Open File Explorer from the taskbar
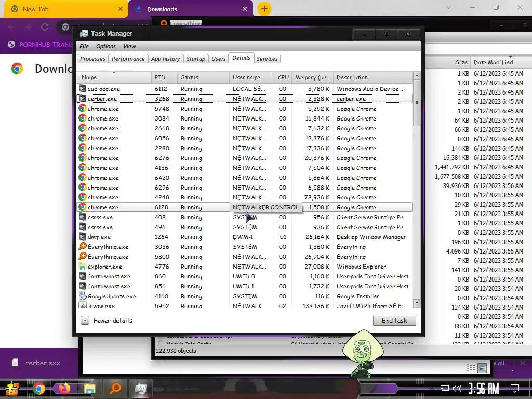532x399 pixels. pos(89,389)
